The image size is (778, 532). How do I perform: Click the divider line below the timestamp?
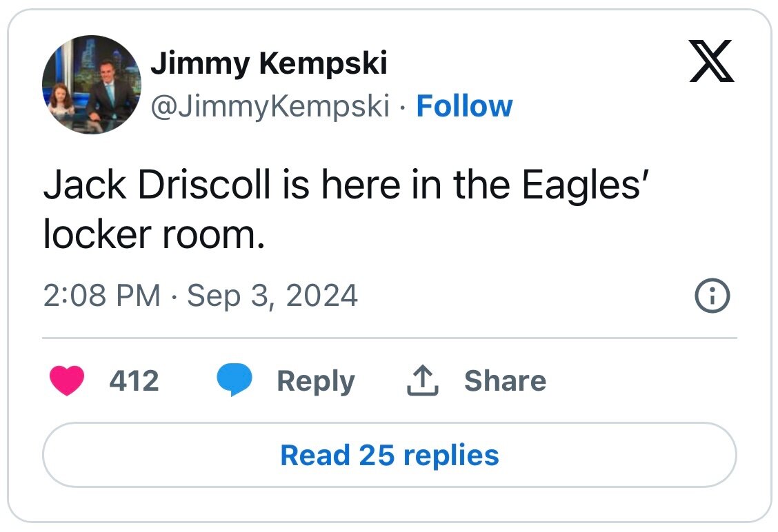pyautogui.click(x=389, y=338)
